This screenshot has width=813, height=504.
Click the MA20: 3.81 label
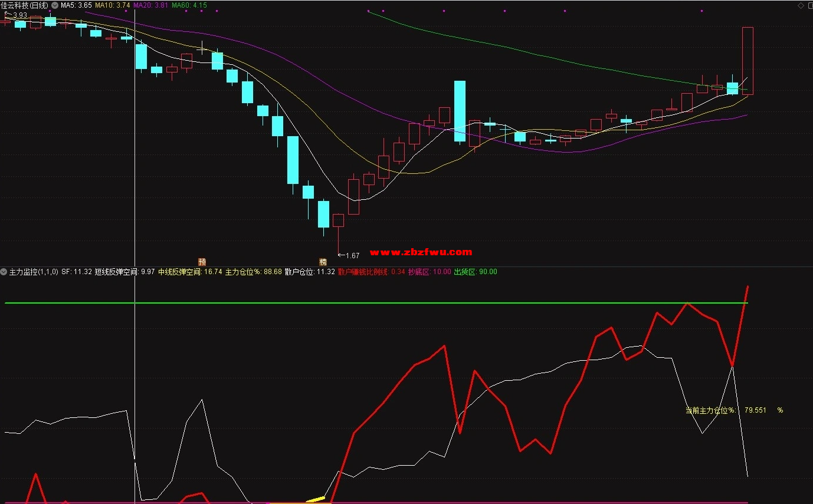pyautogui.click(x=151, y=5)
